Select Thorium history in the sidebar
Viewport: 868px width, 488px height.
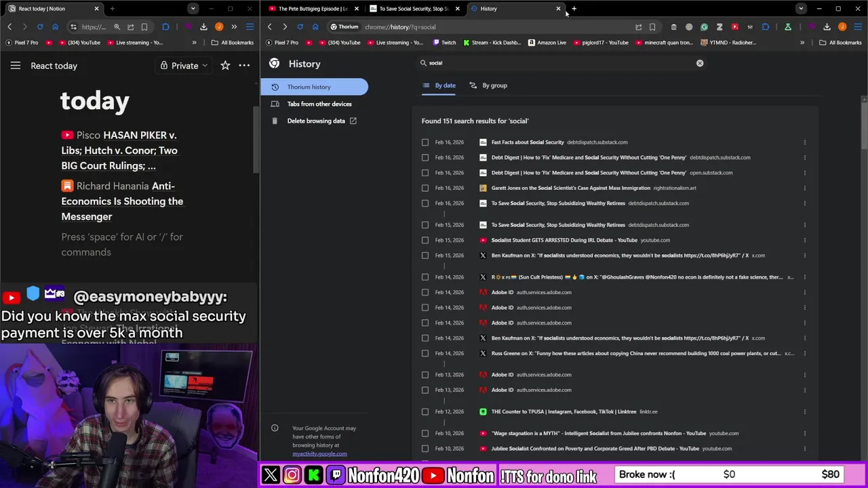click(x=315, y=87)
